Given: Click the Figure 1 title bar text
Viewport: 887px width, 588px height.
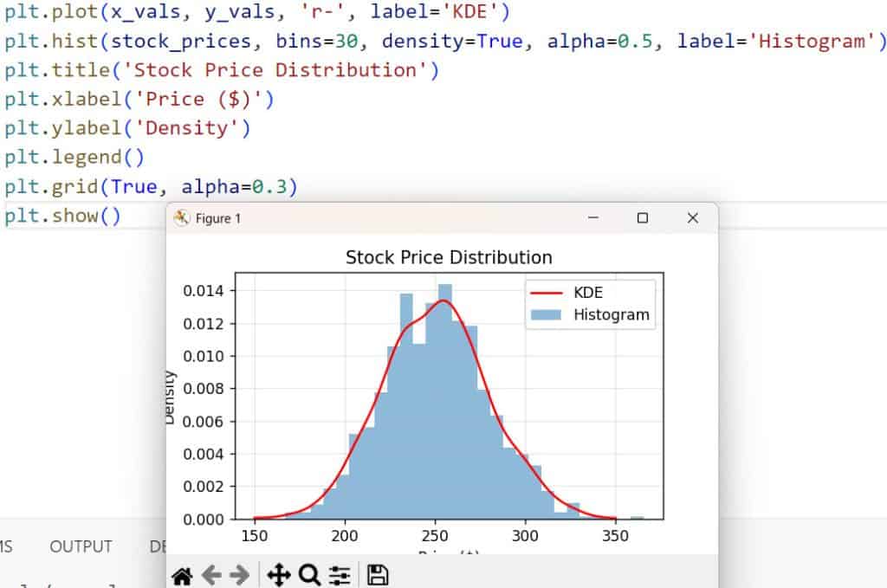Looking at the screenshot, I should (x=218, y=219).
